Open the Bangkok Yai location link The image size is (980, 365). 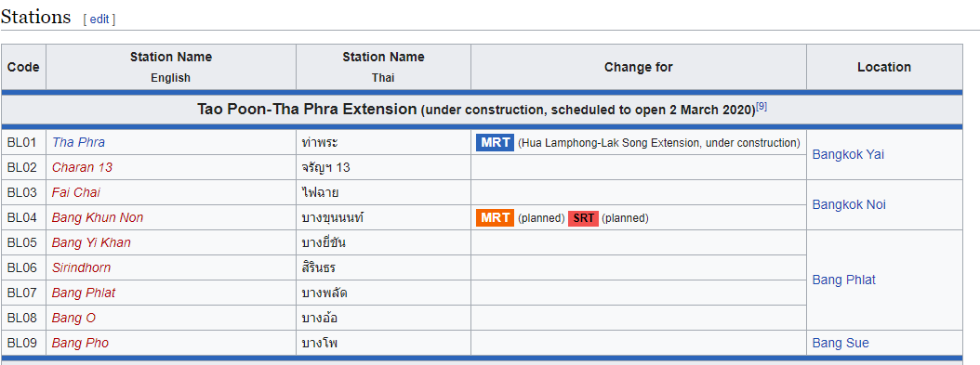click(848, 155)
